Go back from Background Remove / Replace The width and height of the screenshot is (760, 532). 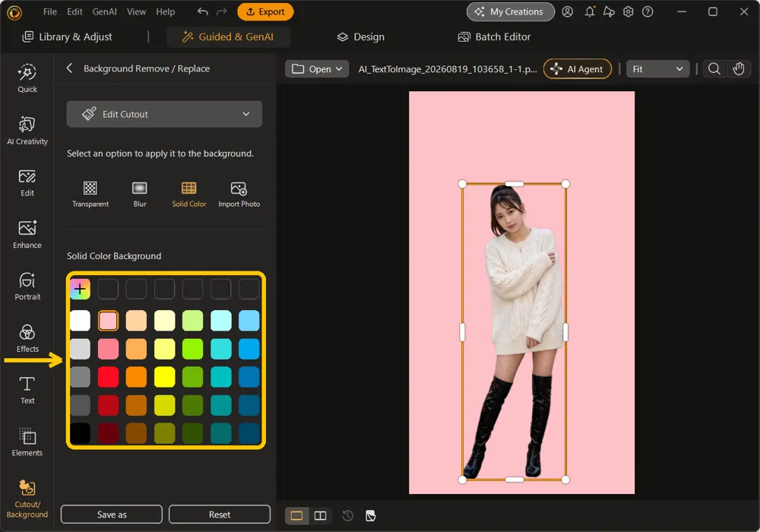[x=69, y=68]
